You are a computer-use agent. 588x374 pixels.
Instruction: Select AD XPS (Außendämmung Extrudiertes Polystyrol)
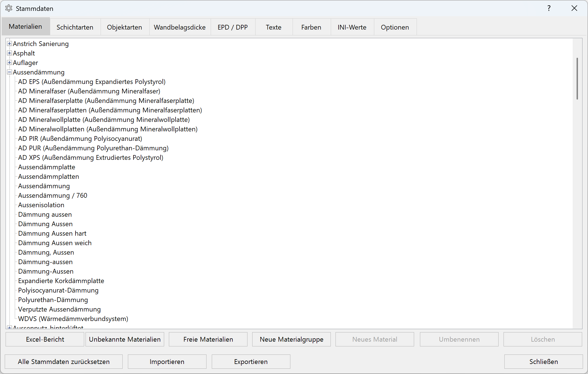(x=91, y=158)
